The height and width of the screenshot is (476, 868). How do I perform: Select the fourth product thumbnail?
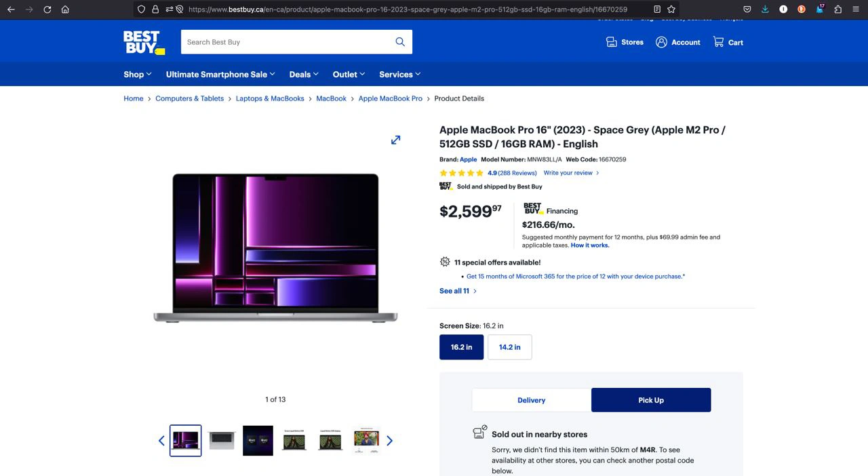pyautogui.click(x=294, y=441)
